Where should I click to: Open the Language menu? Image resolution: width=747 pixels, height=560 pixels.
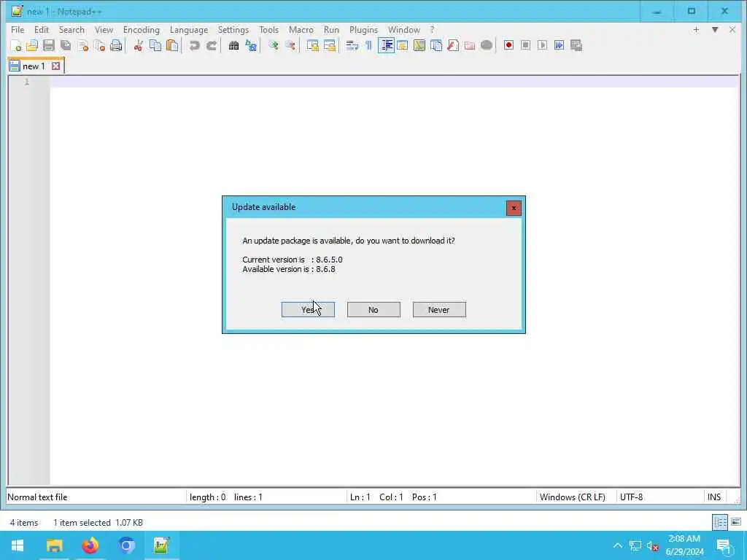click(189, 29)
